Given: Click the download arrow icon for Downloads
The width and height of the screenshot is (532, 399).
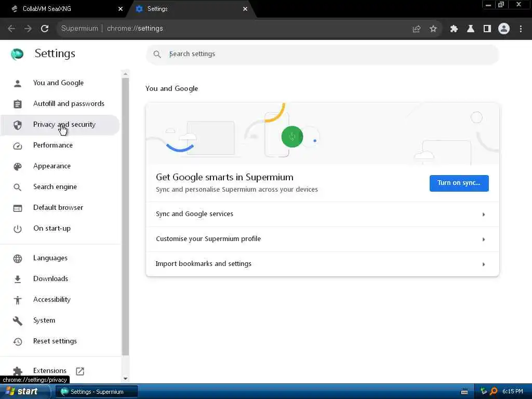Looking at the screenshot, I should (x=18, y=279).
